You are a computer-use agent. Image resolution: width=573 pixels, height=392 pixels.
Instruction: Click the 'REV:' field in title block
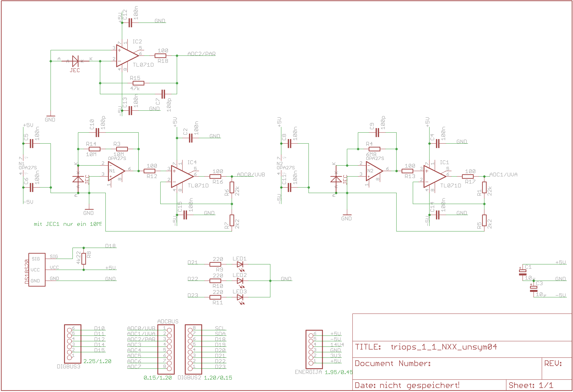(x=553, y=363)
